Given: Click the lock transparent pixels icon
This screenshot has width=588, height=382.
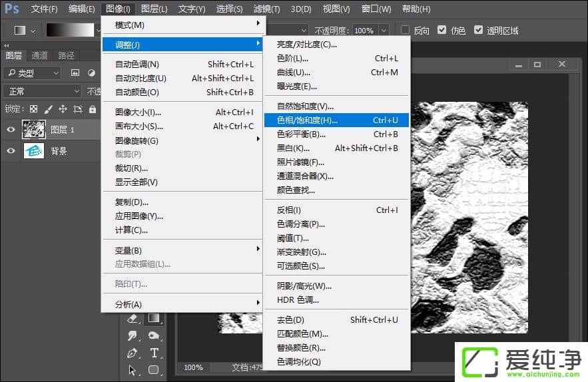Looking at the screenshot, I should point(34,109).
